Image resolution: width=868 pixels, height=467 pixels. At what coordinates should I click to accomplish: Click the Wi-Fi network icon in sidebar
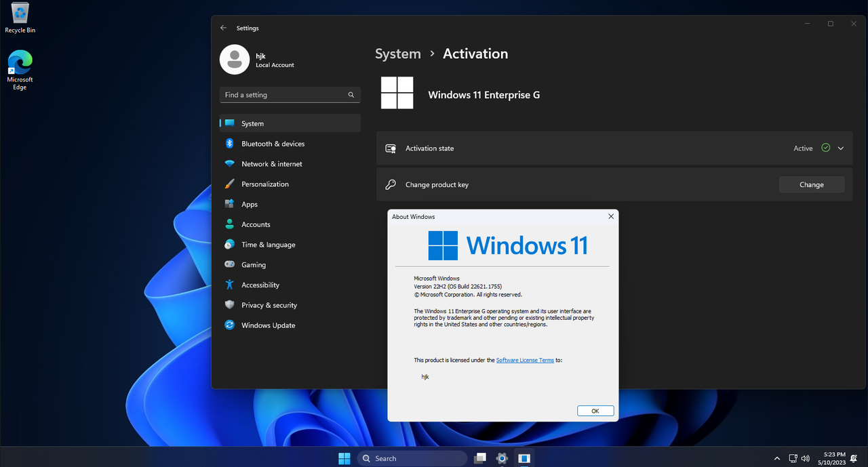tap(229, 164)
